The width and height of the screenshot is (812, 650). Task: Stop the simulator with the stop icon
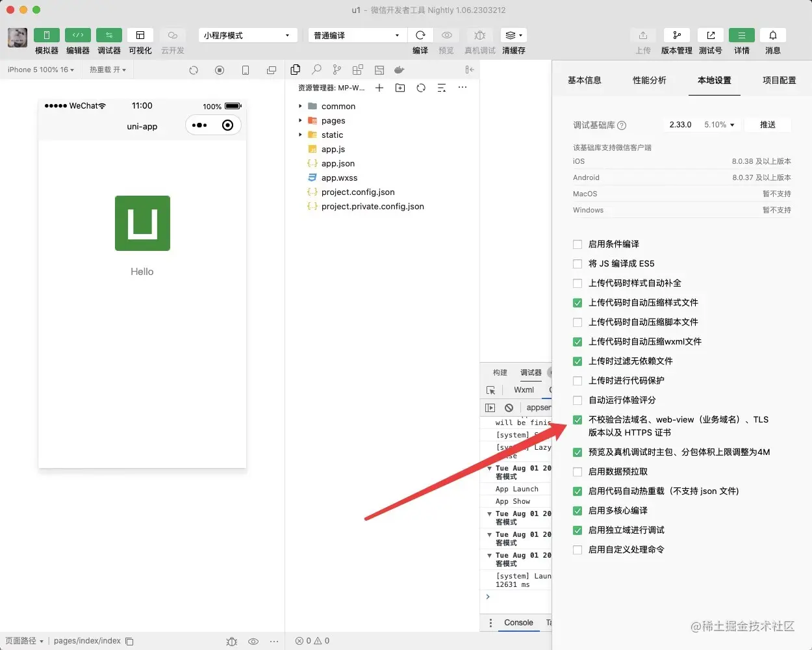[x=220, y=70]
